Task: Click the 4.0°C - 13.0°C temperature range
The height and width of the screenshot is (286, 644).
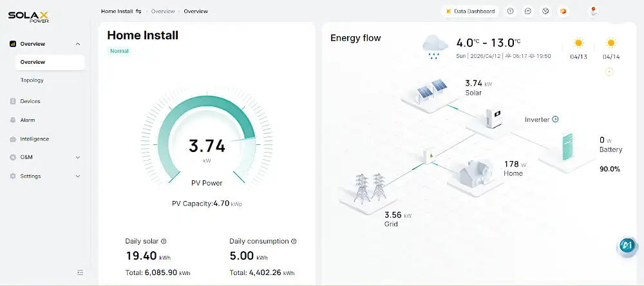Action: 489,43
